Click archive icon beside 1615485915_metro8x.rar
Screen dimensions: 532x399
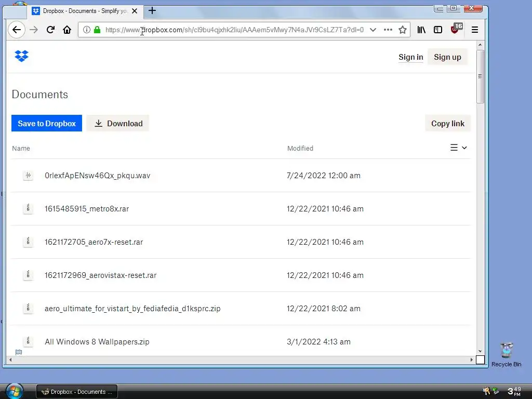coord(28,209)
